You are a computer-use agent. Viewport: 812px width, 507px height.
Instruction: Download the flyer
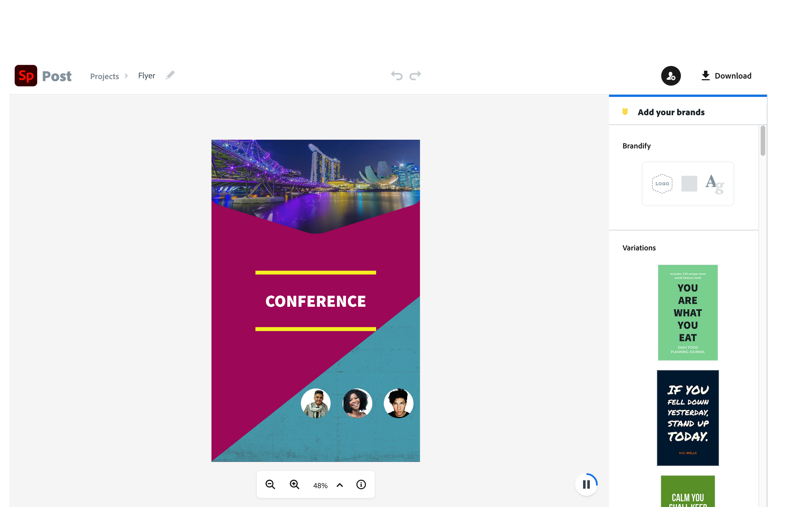pyautogui.click(x=727, y=76)
